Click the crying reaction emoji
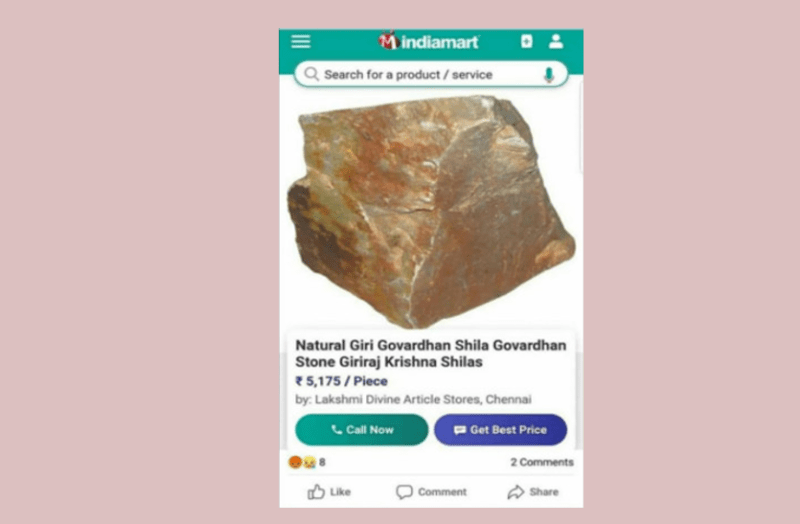Viewport: 800px width, 524px height. (309, 462)
